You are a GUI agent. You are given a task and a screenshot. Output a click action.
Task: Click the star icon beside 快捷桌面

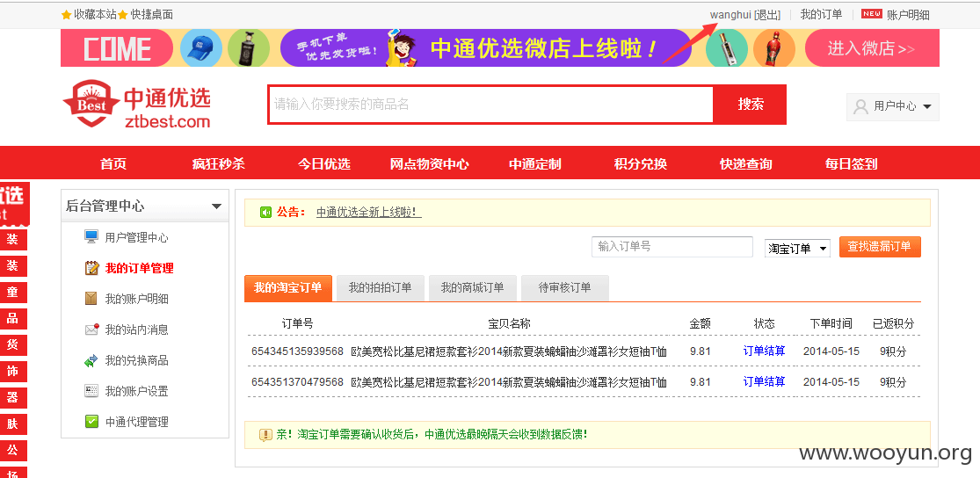tap(123, 14)
